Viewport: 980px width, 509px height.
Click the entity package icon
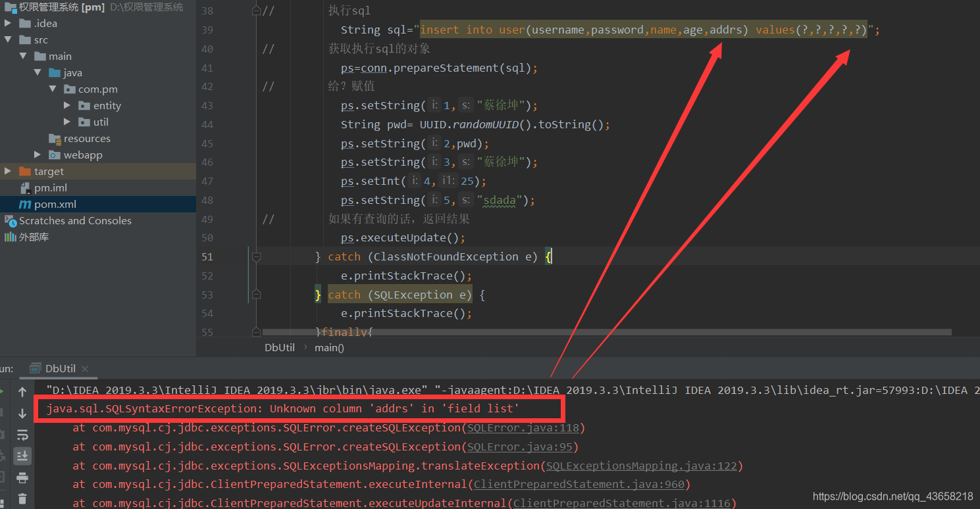84,106
